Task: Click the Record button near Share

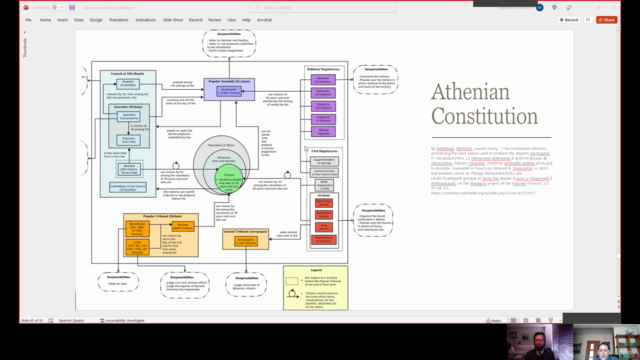Action: point(569,20)
